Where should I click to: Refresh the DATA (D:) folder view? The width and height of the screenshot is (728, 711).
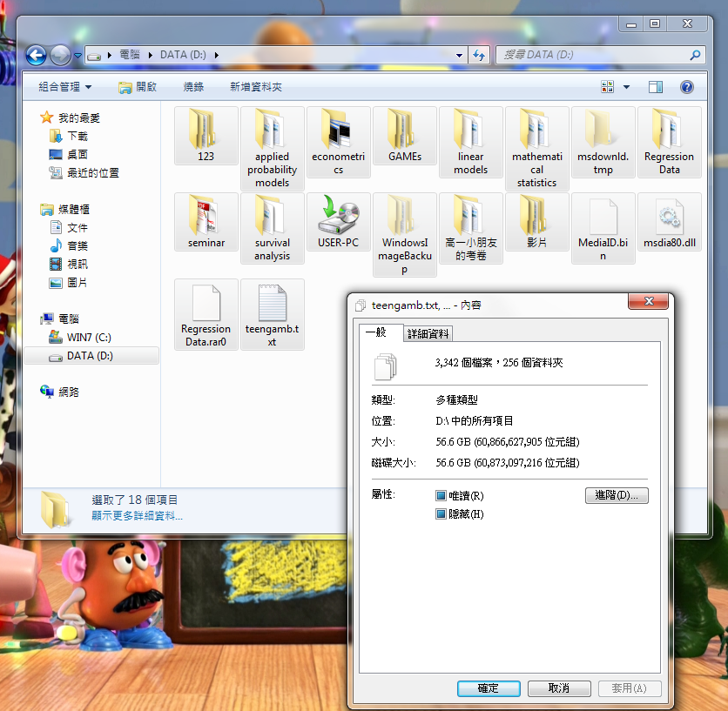coord(479,55)
